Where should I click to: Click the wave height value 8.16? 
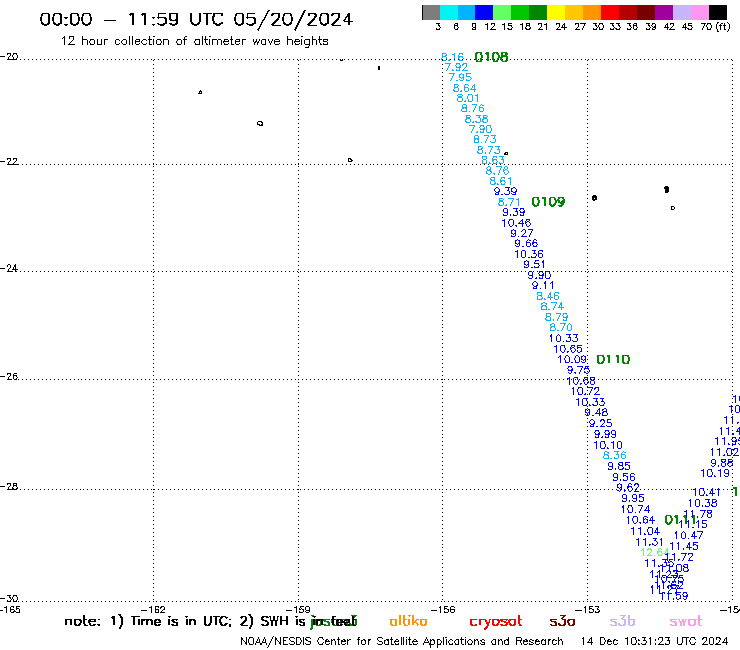pos(452,57)
